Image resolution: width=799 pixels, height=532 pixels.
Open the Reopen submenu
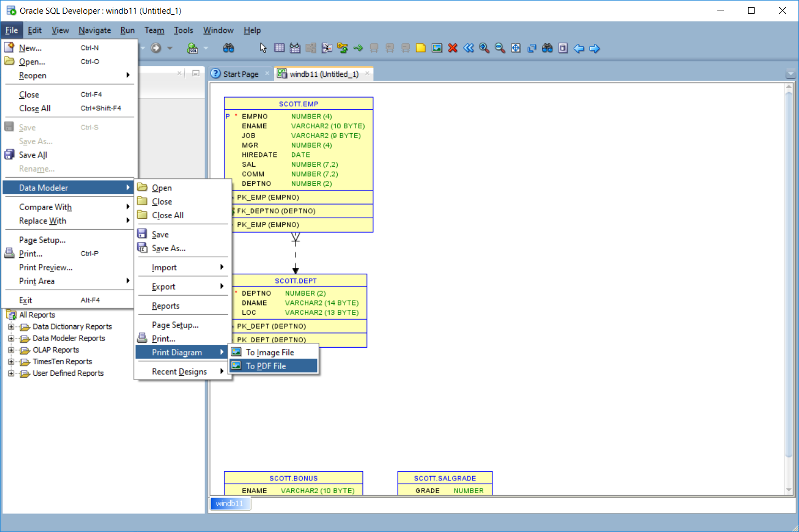click(x=69, y=75)
